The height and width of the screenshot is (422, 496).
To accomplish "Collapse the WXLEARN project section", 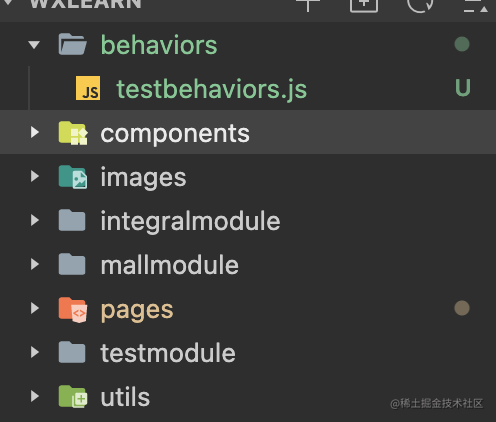I will [7, 3].
